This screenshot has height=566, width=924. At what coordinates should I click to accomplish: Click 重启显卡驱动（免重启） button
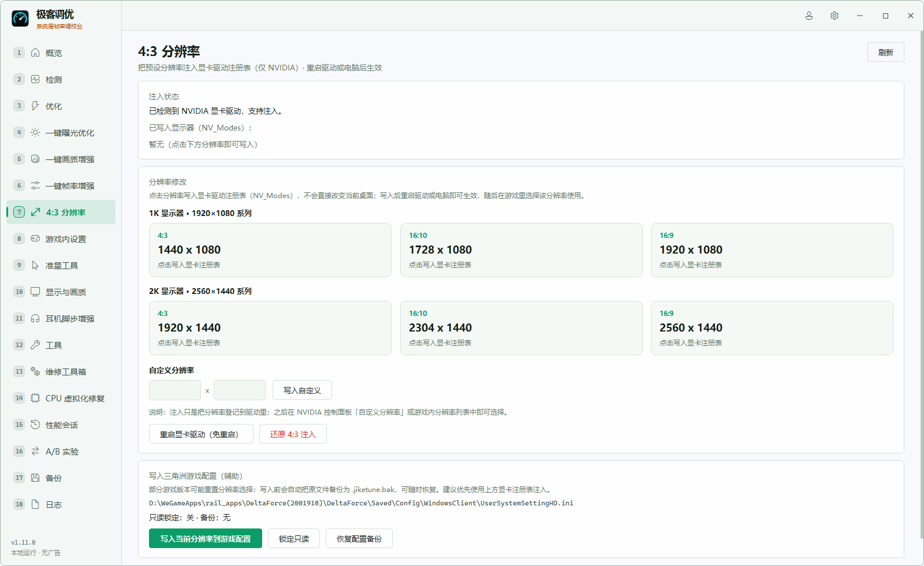(201, 434)
